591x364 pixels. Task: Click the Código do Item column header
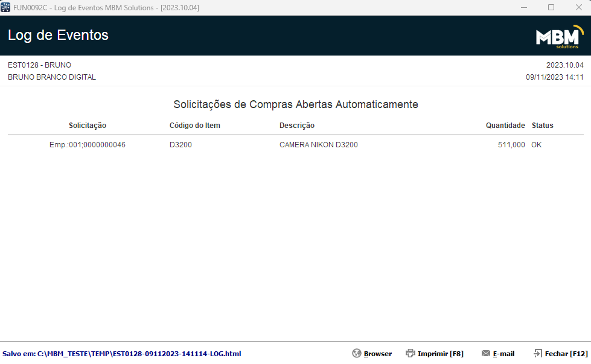tap(195, 126)
